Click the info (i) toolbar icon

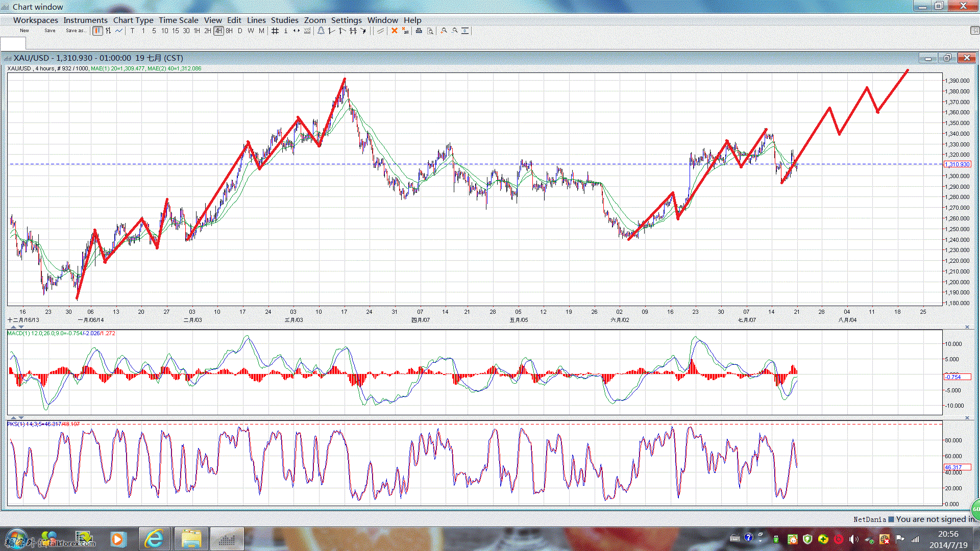tap(285, 31)
